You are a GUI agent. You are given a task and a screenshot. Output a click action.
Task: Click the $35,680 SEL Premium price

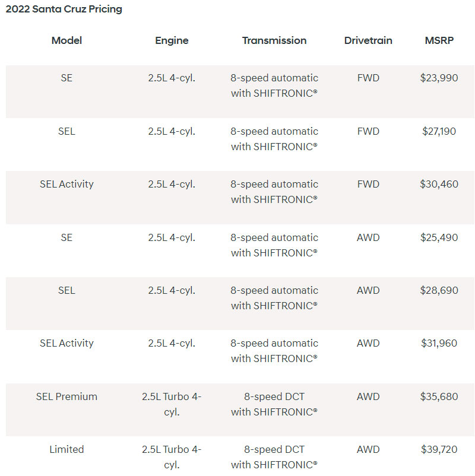click(439, 396)
